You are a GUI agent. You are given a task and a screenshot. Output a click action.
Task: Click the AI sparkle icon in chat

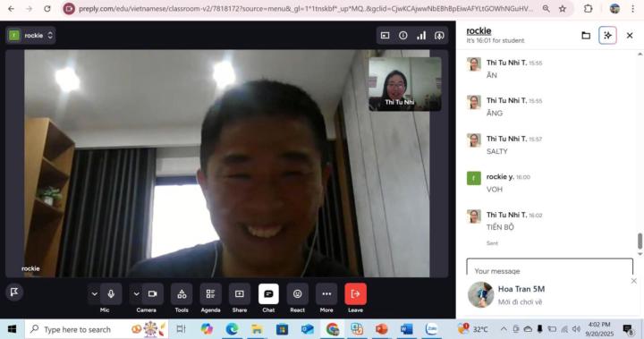click(607, 36)
